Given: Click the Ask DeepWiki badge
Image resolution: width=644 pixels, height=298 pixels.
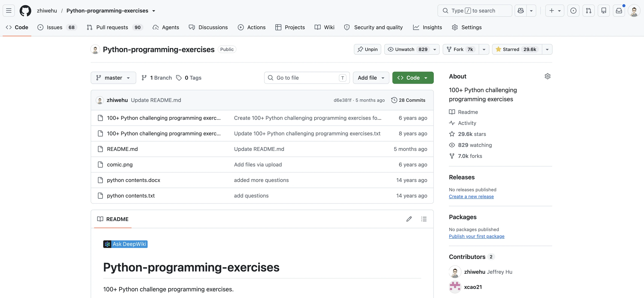Looking at the screenshot, I should [125, 244].
